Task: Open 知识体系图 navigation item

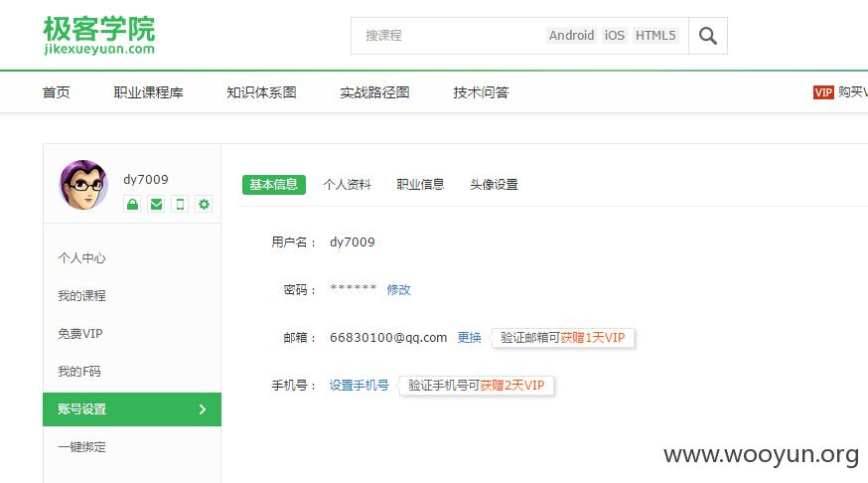Action: click(261, 92)
